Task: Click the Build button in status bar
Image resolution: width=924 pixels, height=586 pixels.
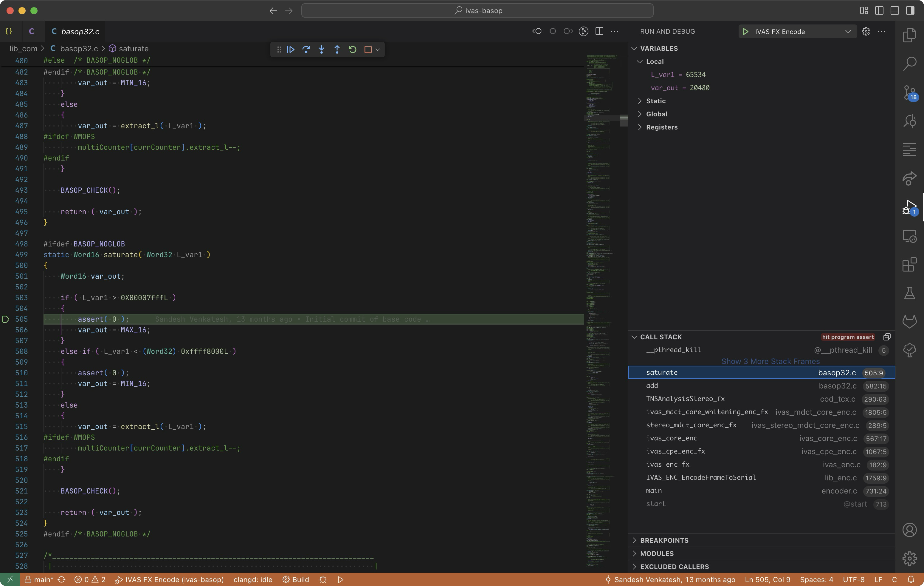Action: click(296, 579)
